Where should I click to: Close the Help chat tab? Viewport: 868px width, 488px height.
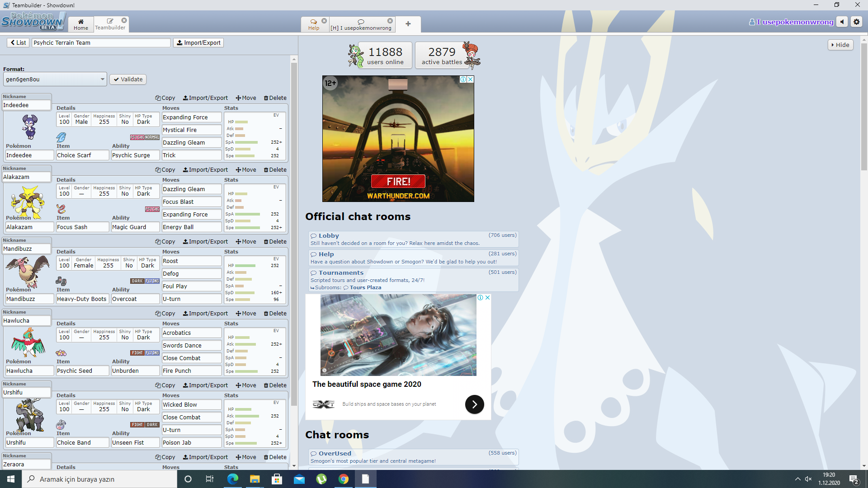[x=324, y=21]
